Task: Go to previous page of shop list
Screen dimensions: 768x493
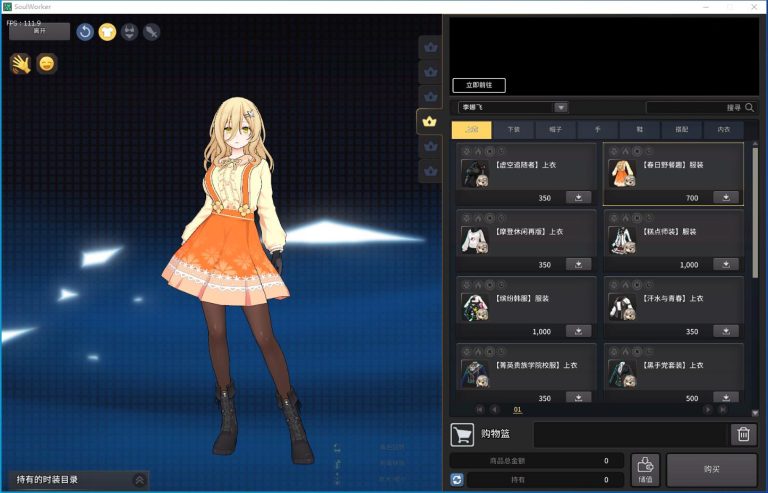Action: click(x=495, y=409)
